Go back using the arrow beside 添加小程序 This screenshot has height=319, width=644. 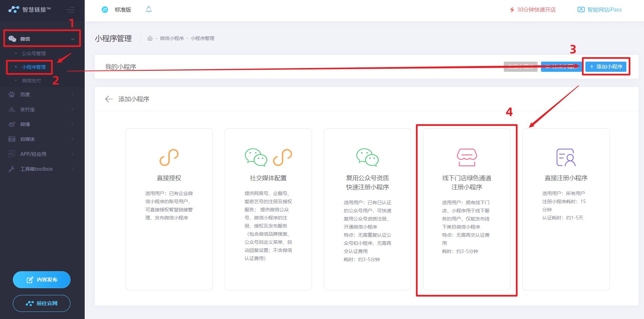(109, 99)
